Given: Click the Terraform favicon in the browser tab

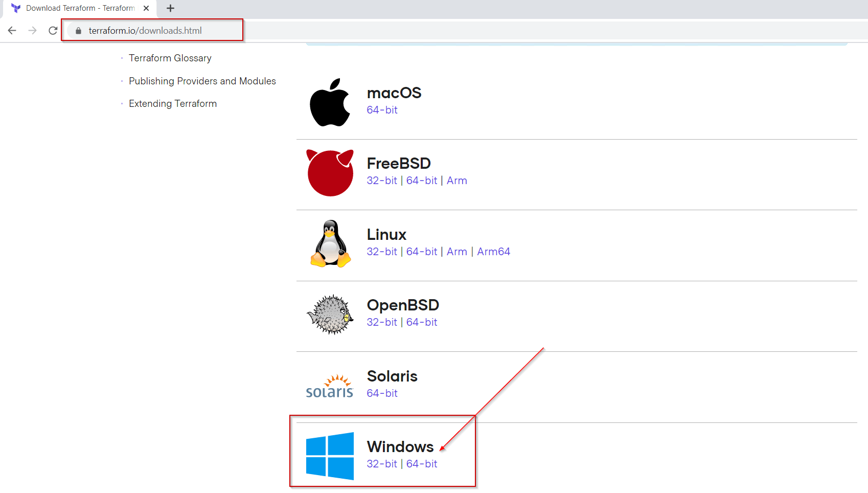Looking at the screenshot, I should coord(16,8).
